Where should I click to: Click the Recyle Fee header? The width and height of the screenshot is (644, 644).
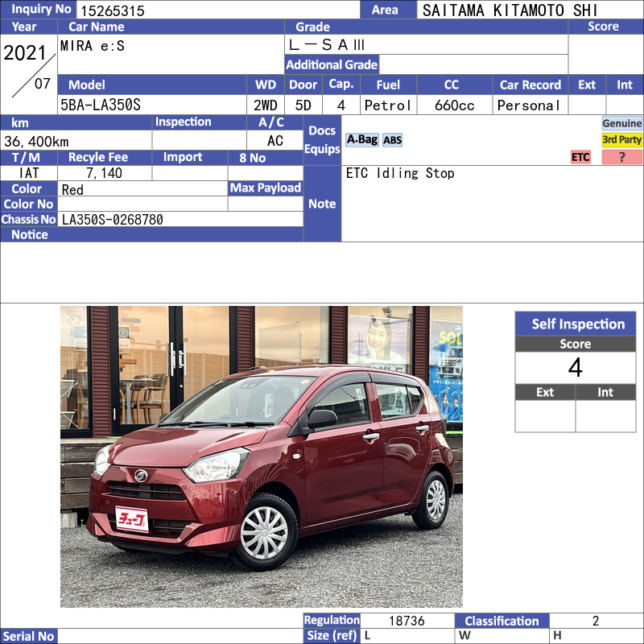coord(105,157)
